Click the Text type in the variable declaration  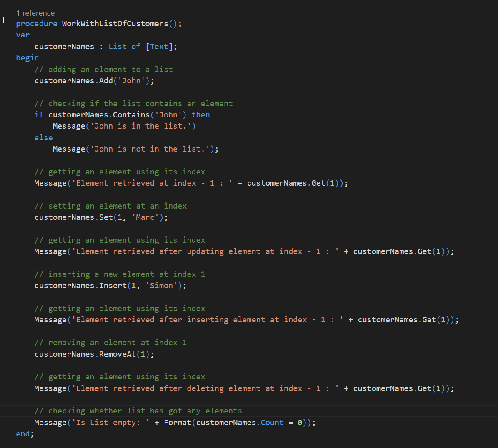pos(159,47)
